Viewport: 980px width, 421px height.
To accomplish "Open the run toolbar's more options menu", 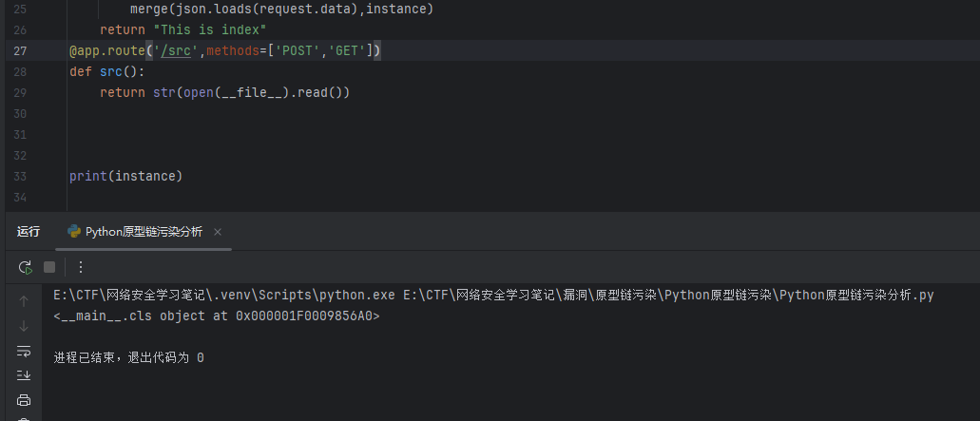I will (81, 267).
